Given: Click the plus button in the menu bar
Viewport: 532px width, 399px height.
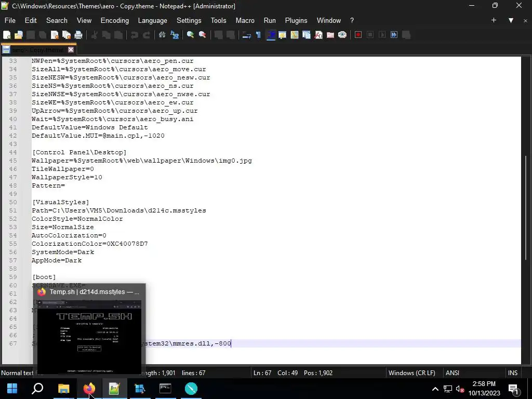Looking at the screenshot, I should [494, 20].
